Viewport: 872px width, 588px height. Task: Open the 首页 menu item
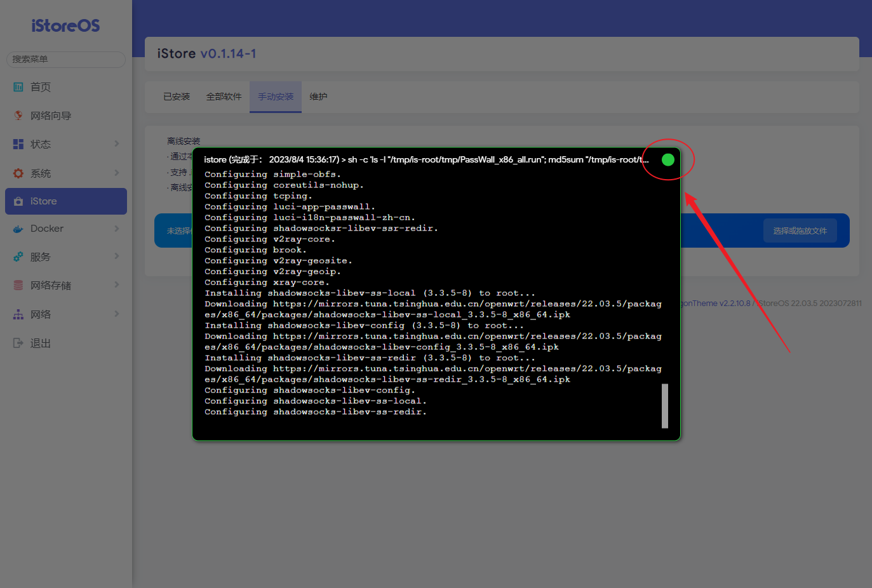(66, 87)
